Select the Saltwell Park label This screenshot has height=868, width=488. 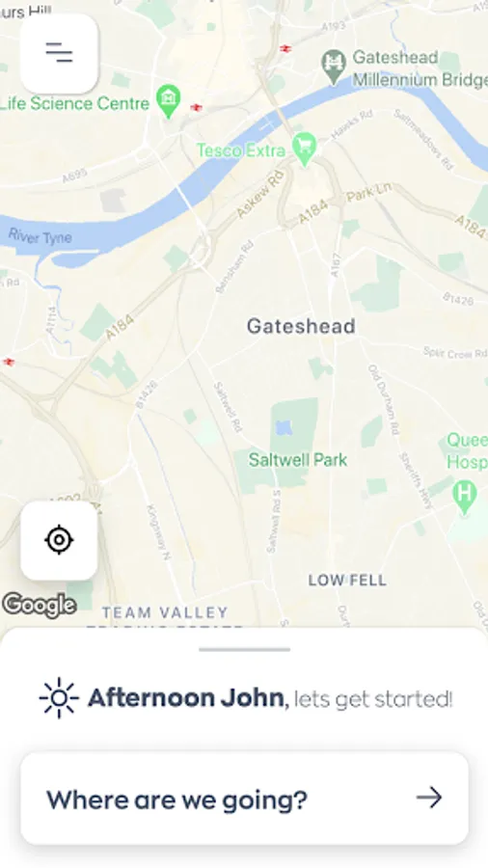point(298,459)
